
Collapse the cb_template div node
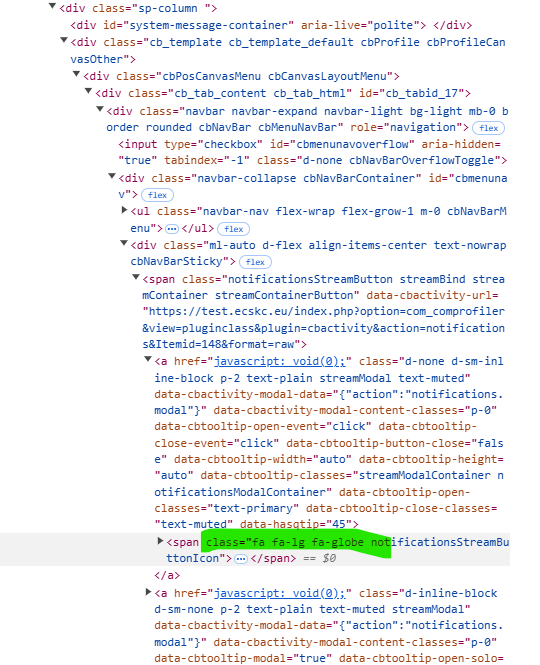pyautogui.click(x=64, y=41)
